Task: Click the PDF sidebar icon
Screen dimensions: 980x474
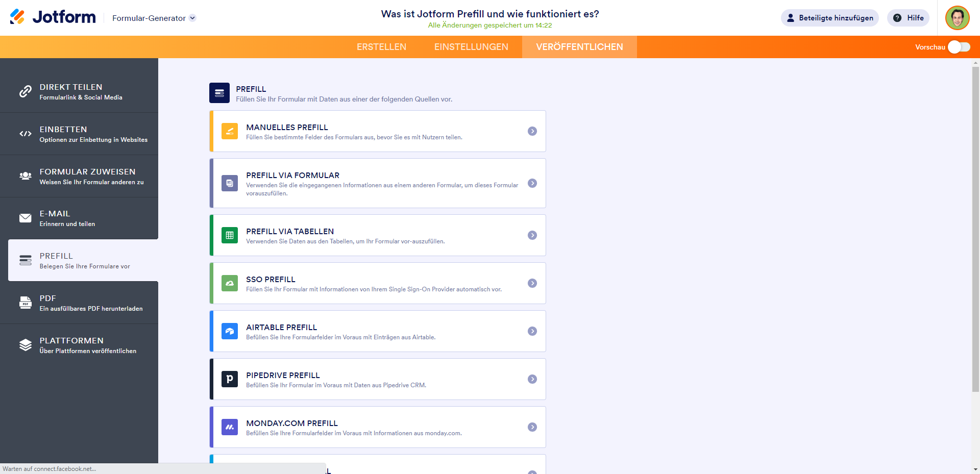Action: point(25,303)
